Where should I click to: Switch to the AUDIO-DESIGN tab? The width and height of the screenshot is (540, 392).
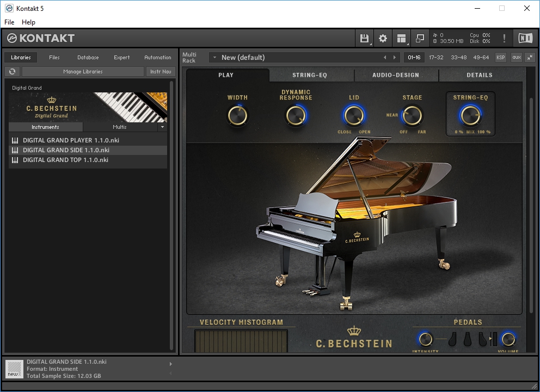click(397, 75)
